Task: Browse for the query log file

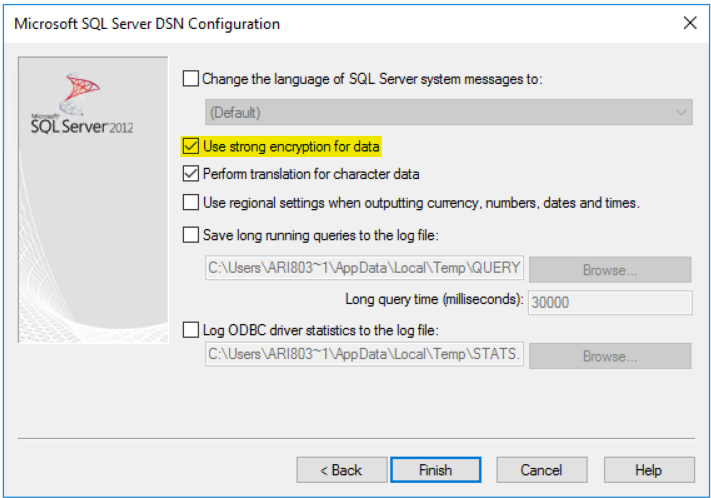Action: (x=610, y=270)
